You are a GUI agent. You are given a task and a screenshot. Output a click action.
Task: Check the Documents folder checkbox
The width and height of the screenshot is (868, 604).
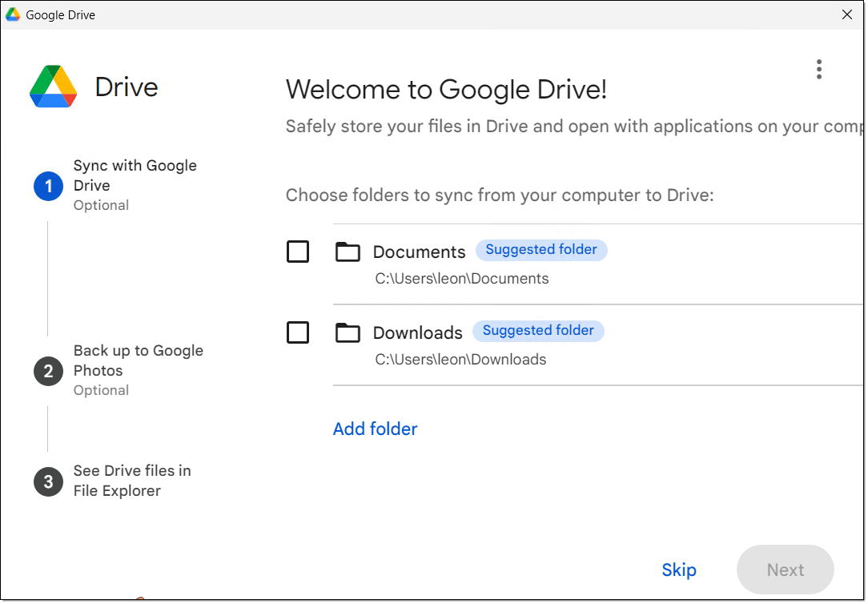(x=298, y=252)
